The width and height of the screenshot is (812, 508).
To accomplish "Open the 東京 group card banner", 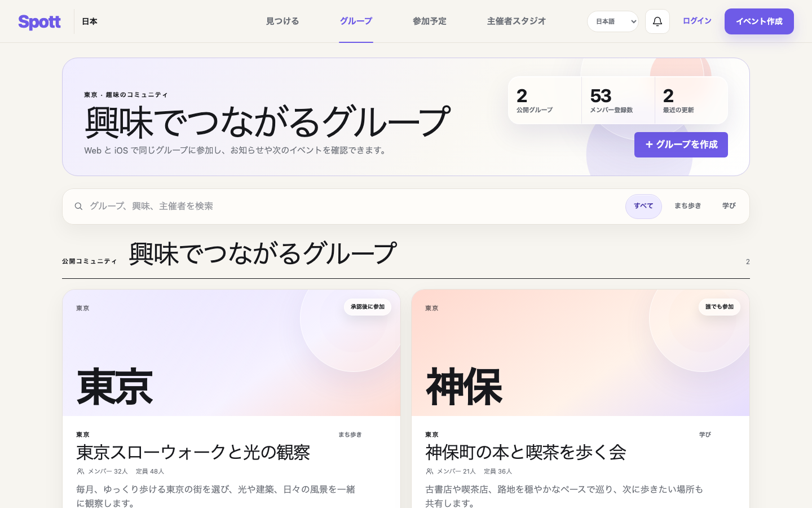I will pyautogui.click(x=231, y=353).
